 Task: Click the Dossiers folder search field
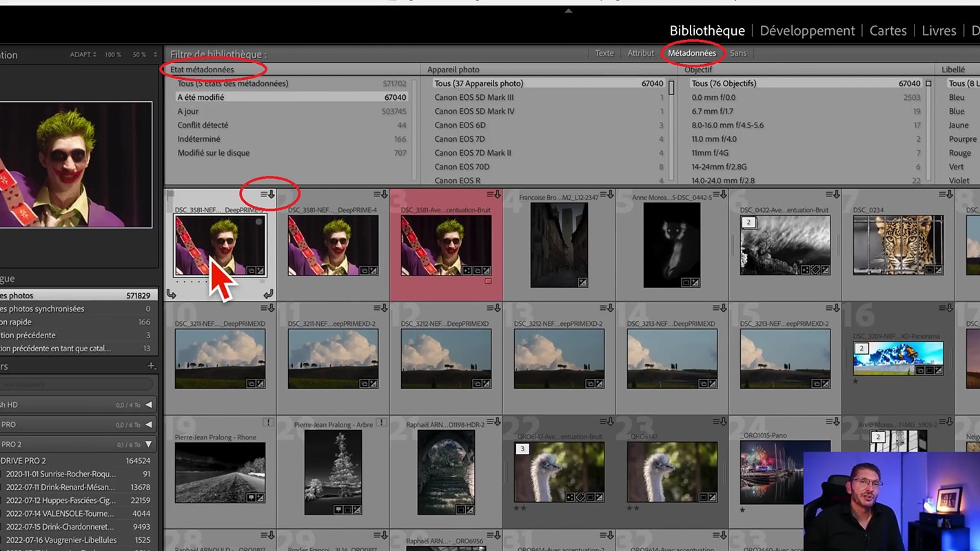click(x=77, y=384)
